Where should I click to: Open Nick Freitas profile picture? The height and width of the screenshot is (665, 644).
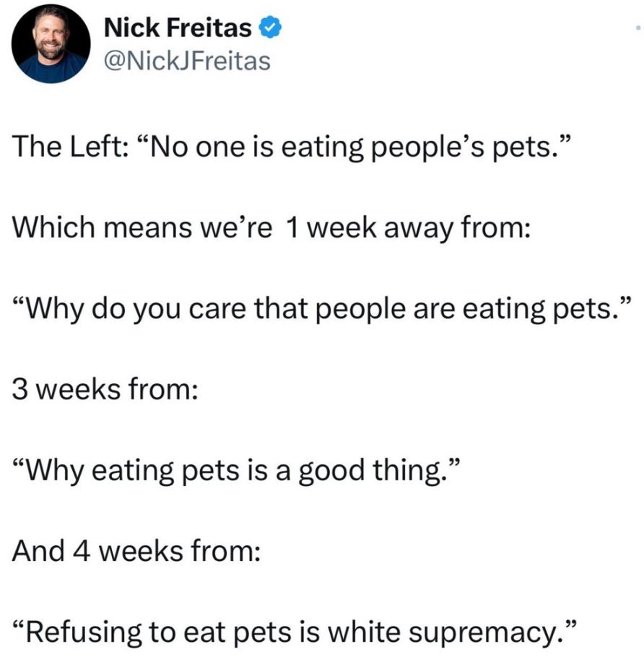pos(51,44)
